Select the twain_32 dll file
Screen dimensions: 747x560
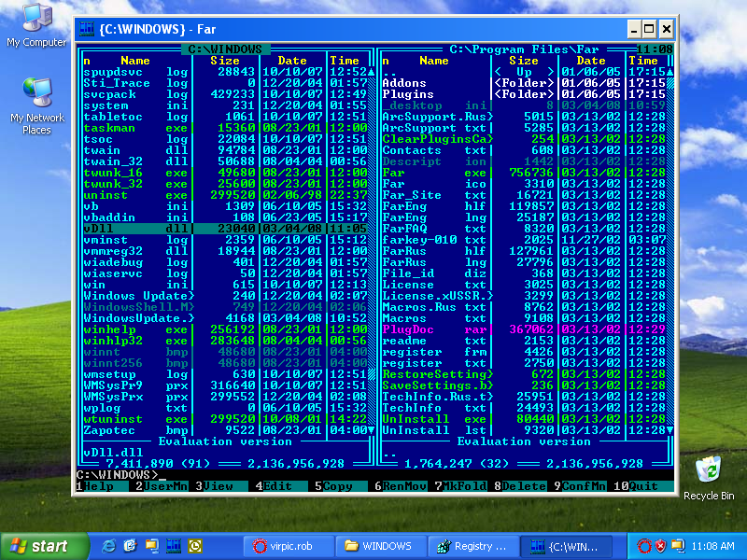click(225, 161)
